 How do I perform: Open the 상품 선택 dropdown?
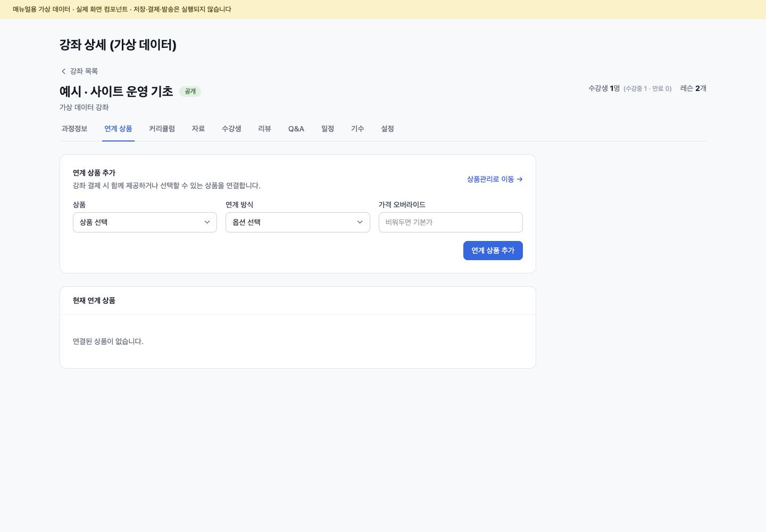145,222
